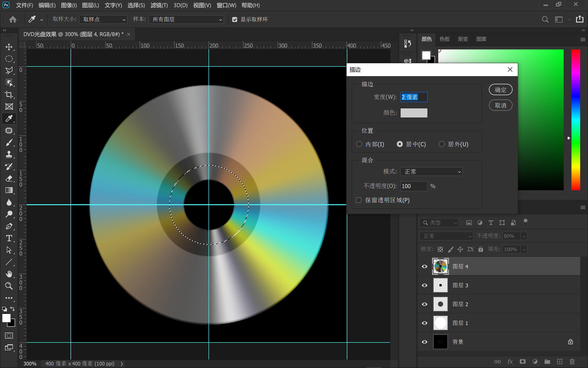Open the layer blend mode 正常 dropdown
The height and width of the screenshot is (368, 588).
[446, 236]
